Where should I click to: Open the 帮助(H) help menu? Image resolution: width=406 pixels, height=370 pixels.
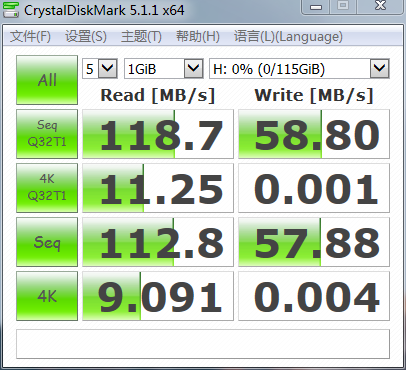(x=198, y=36)
